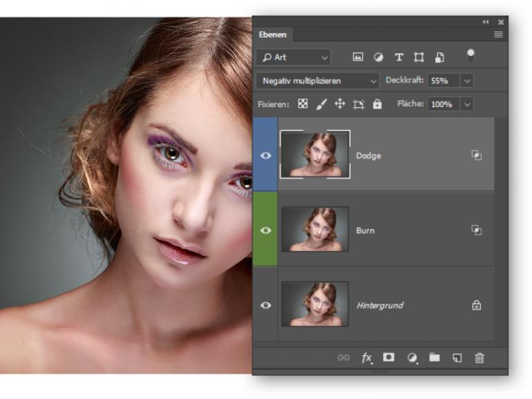
Task: Open the Deckkraft slider dropdown arrow
Action: coord(467,81)
